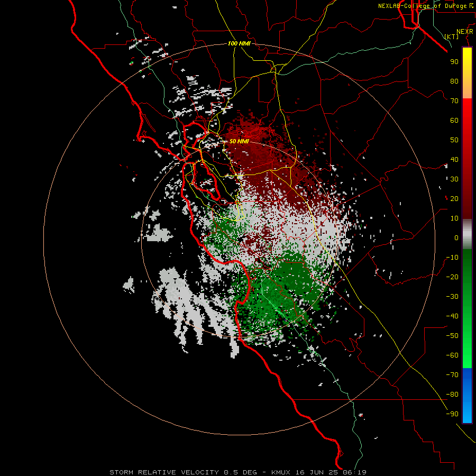Click the NEXLAB-College of DuPage watermark text
This screenshot has height=476, width=476.
click(x=426, y=6)
